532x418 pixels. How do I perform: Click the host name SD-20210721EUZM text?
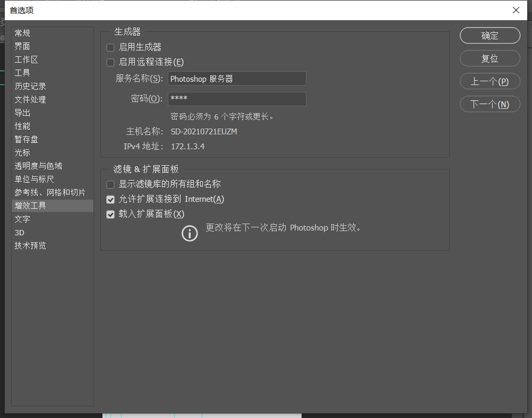pyautogui.click(x=204, y=132)
